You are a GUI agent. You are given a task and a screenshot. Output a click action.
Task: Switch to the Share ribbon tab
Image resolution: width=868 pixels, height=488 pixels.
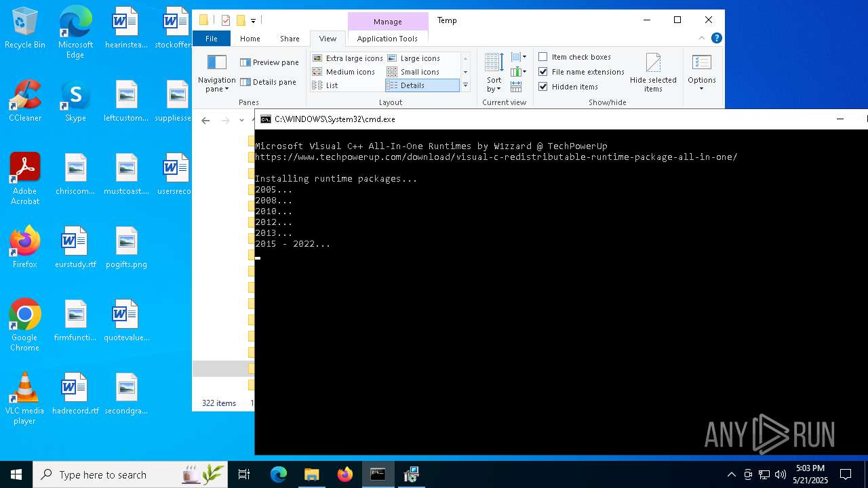tap(290, 39)
